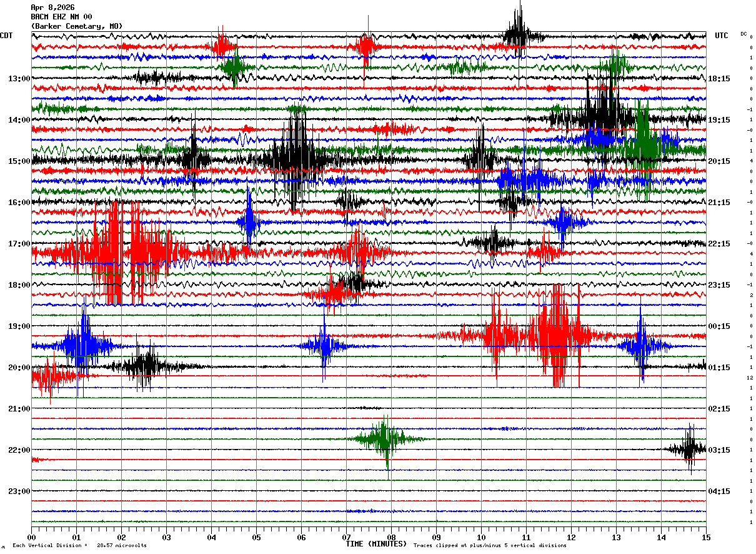The image size is (756, 554).
Task: Click the 02:15 UTC time label
Action: 719,409
